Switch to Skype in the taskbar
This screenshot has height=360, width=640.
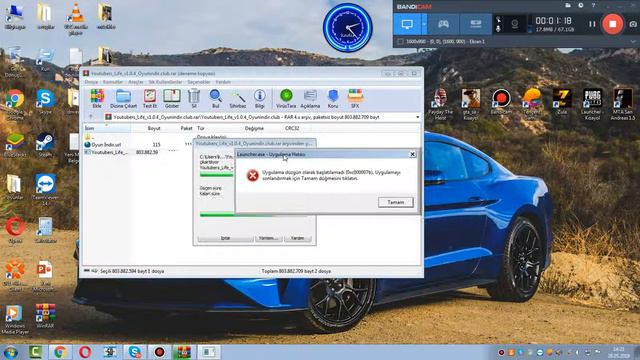click(x=135, y=352)
